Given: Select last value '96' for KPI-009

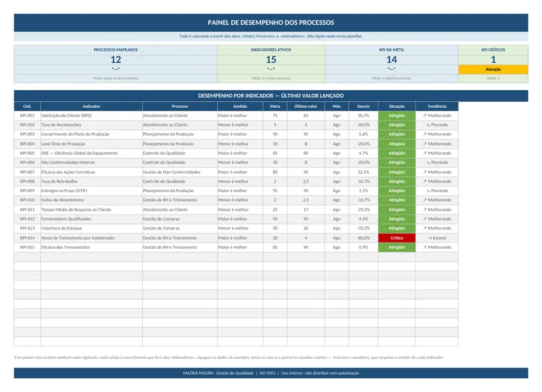Looking at the screenshot, I should (305, 191).
